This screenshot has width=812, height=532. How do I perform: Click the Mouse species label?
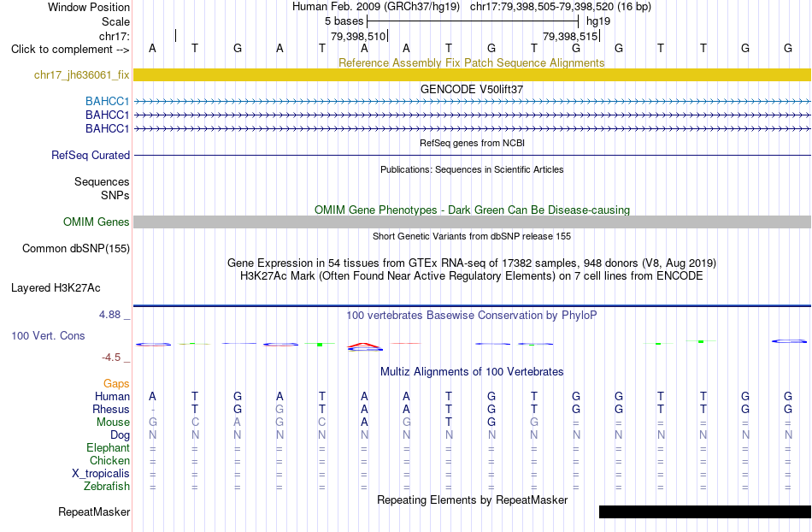pyautogui.click(x=113, y=423)
